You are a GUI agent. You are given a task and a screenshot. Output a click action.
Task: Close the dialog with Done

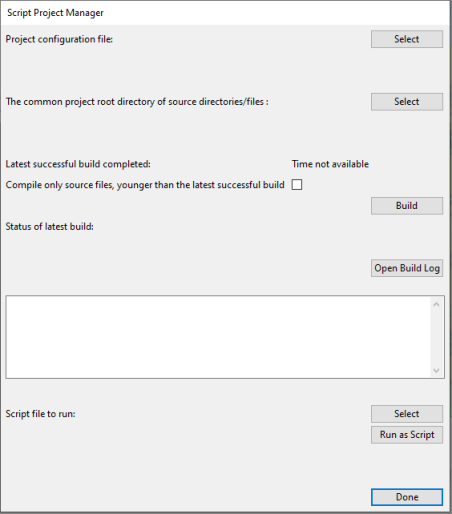coord(407,497)
